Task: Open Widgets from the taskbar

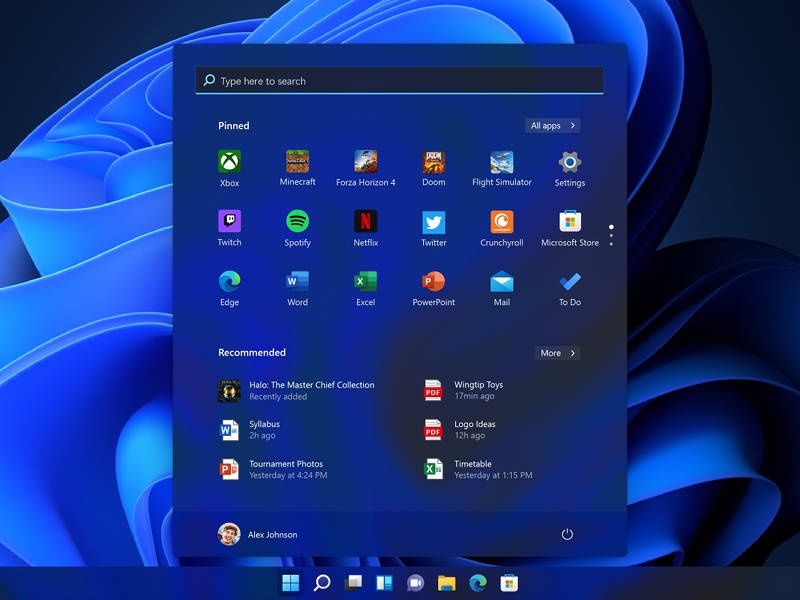Action: pos(384,583)
